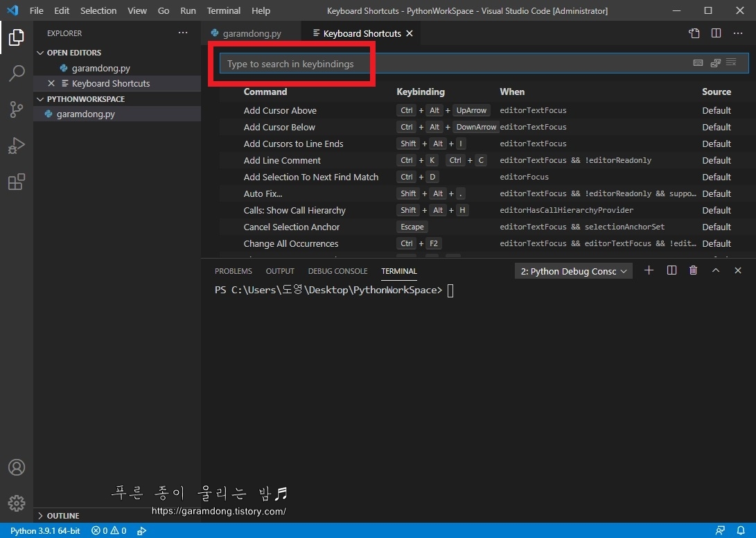Click the VS Code logo icon
Image resolution: width=756 pixels, height=538 pixels.
tap(12, 10)
